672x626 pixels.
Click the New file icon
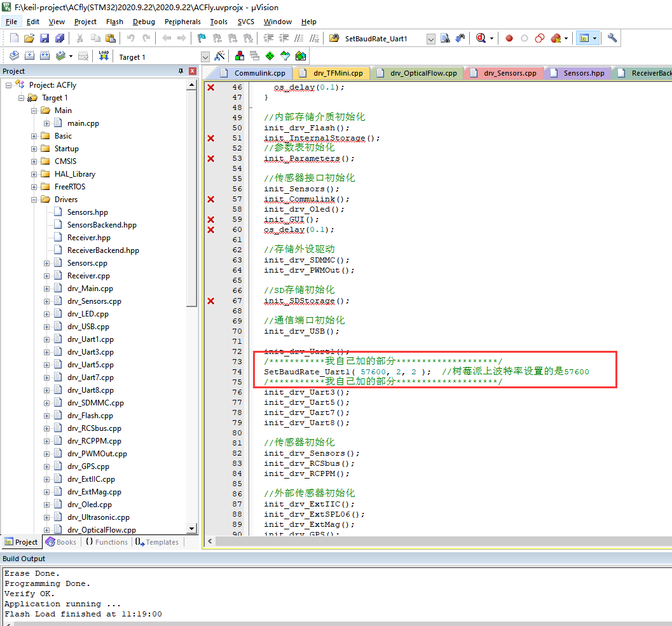tap(14, 38)
